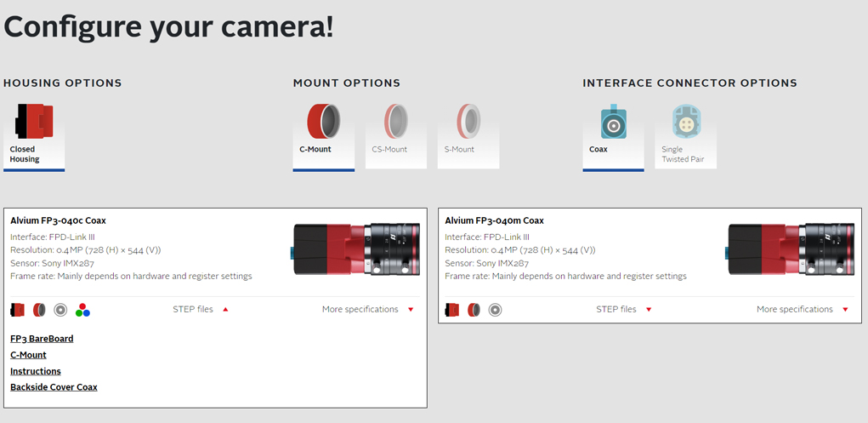The height and width of the screenshot is (423, 868).
Task: Open the Instructions link
Action: point(36,371)
